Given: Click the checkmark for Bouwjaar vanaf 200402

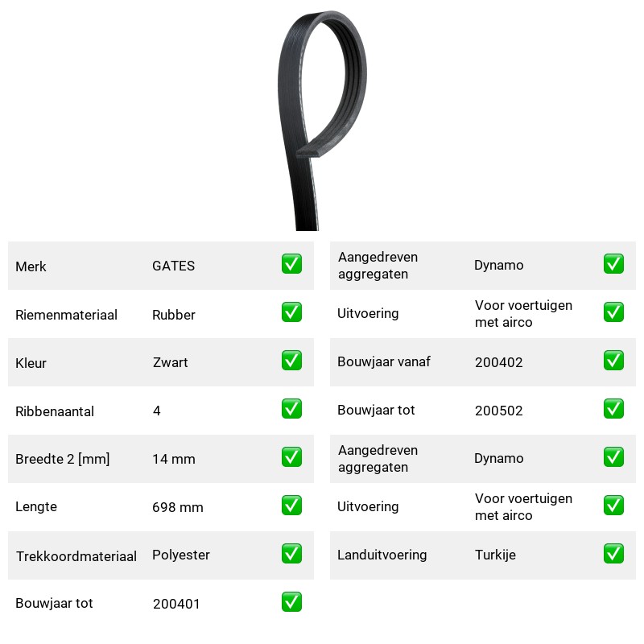Looking at the screenshot, I should coord(613,360).
